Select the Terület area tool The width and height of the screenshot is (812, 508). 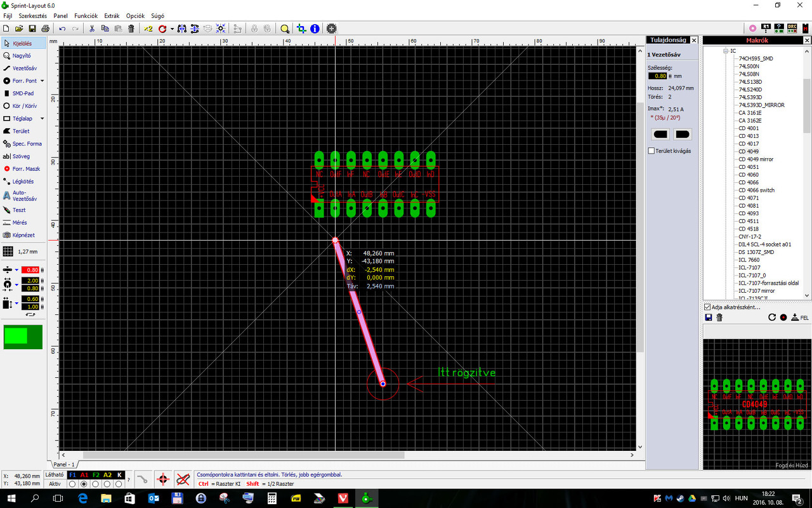[x=24, y=131]
